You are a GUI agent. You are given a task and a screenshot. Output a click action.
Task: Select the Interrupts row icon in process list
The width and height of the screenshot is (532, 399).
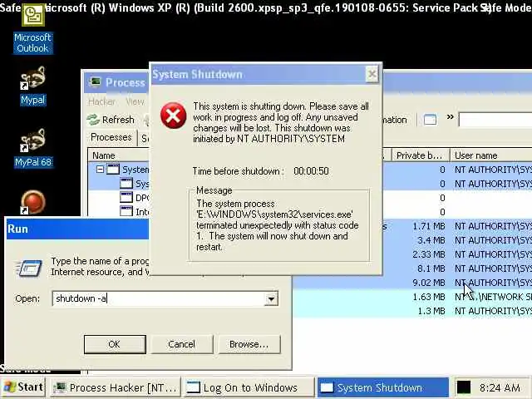126,212
